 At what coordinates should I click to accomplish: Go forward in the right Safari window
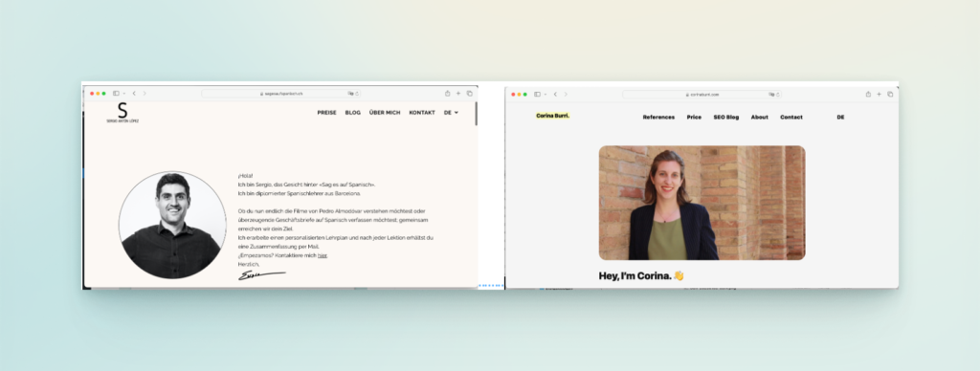tap(566, 95)
